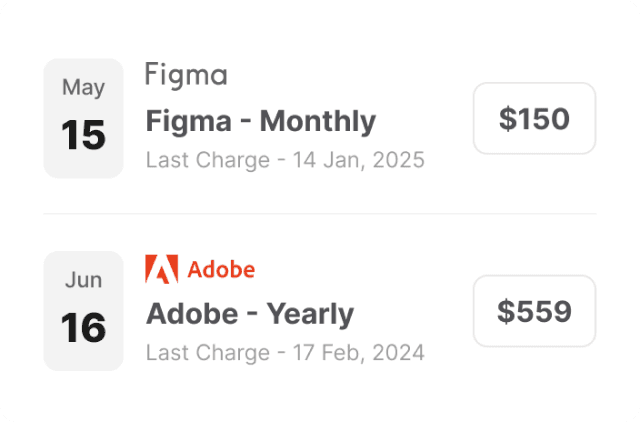Open the Jun 16 date badge

[x=83, y=311]
